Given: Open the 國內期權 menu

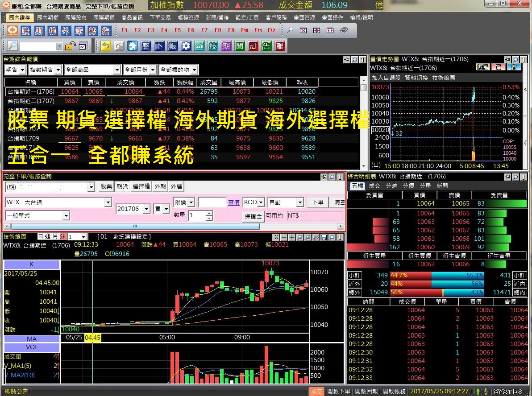Looking at the screenshot, I should tap(48, 18).
